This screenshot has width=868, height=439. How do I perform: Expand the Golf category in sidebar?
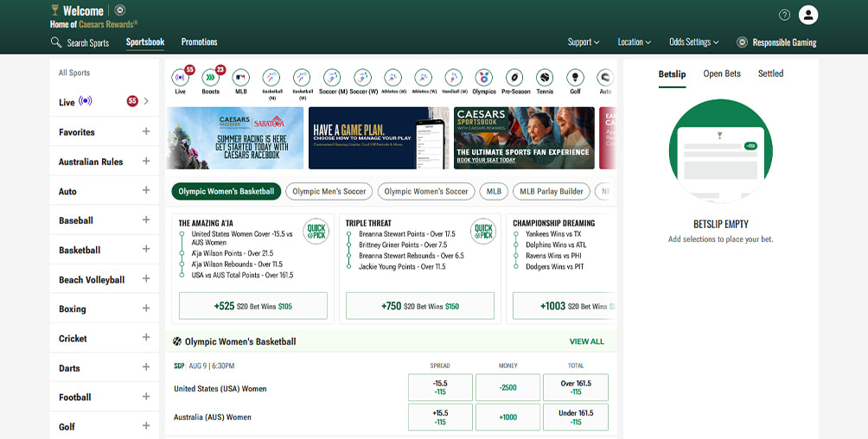click(x=146, y=426)
